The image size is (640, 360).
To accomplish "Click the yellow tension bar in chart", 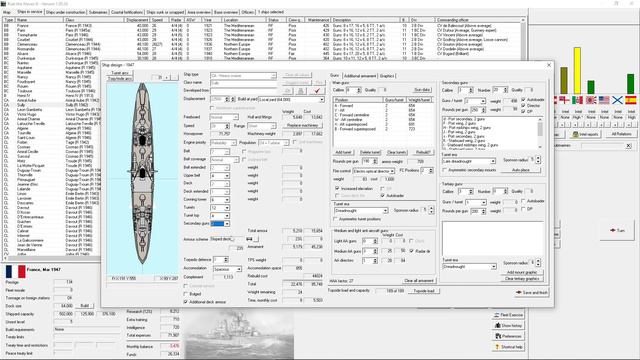I will point(577,71).
